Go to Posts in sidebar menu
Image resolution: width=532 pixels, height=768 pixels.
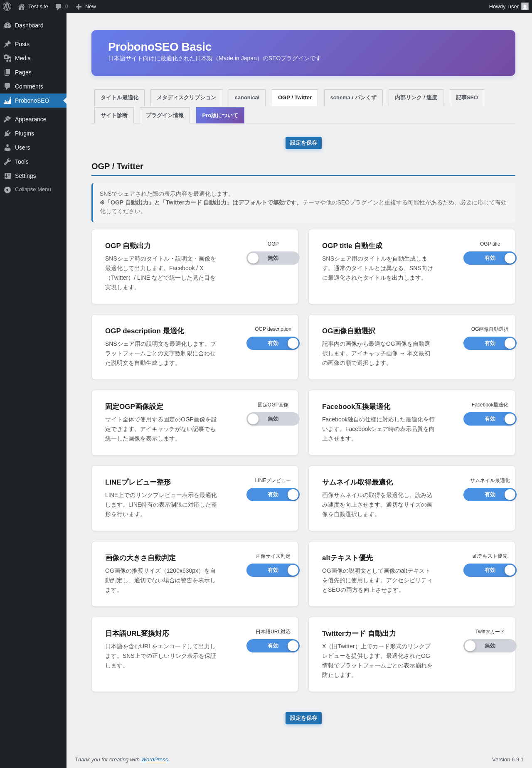pos(33,44)
